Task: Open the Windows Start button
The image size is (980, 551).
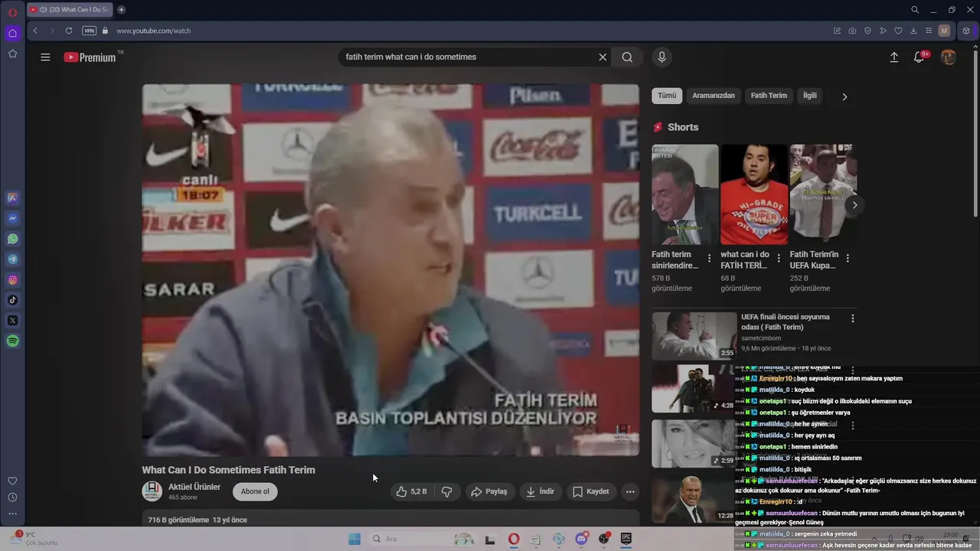Action: (354, 539)
